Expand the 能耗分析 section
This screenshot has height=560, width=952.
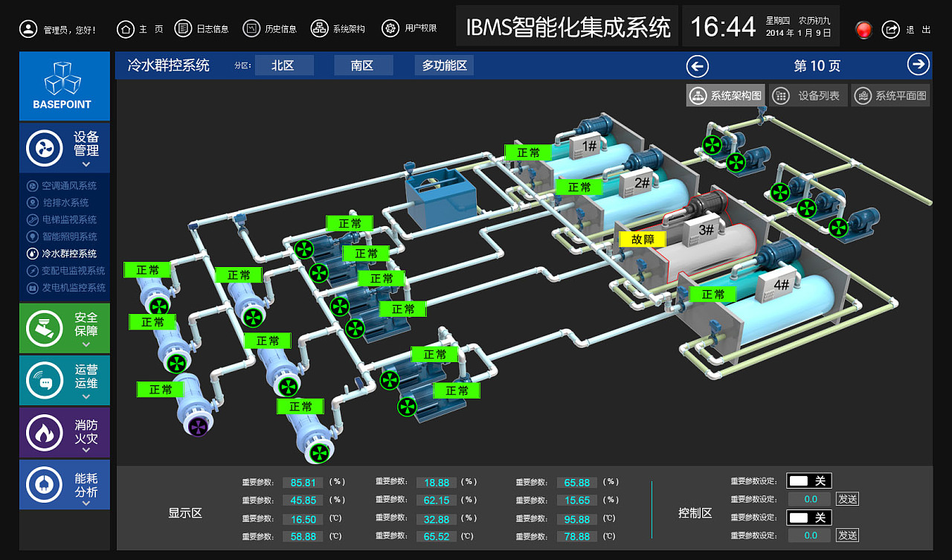click(64, 484)
